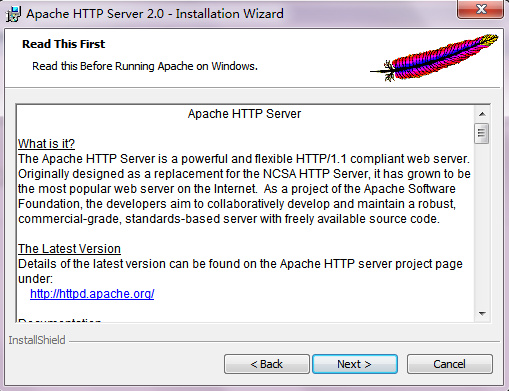This screenshot has width=509, height=391.
Task: Click 'Read this Before Running Apache on Windows.'
Action: click(145, 66)
